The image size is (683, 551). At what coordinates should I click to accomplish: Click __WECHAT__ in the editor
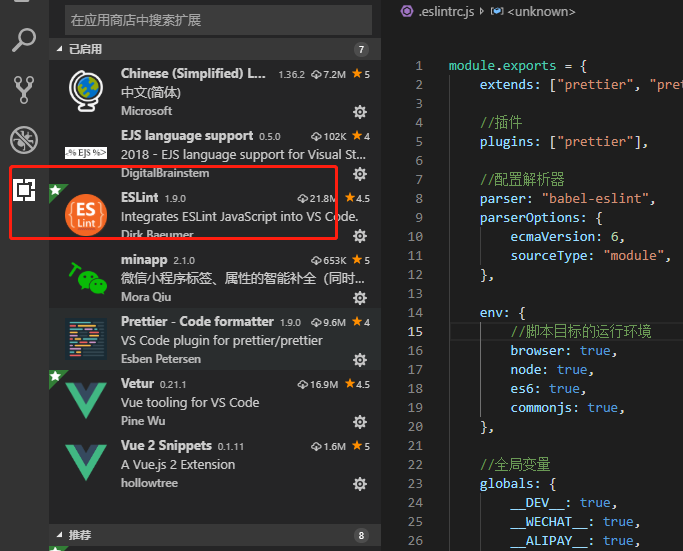pos(549,522)
